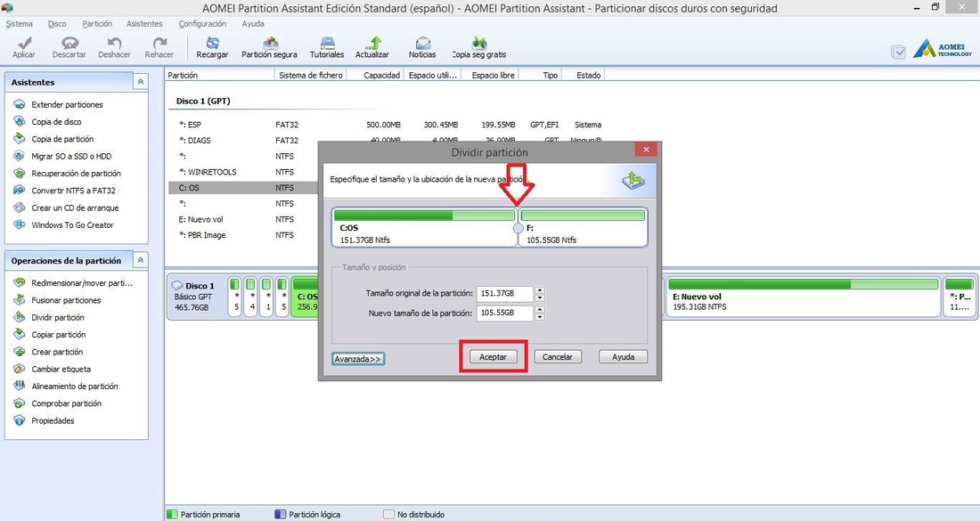Click Aceptar to confirm split
980x521 pixels.
494,357
